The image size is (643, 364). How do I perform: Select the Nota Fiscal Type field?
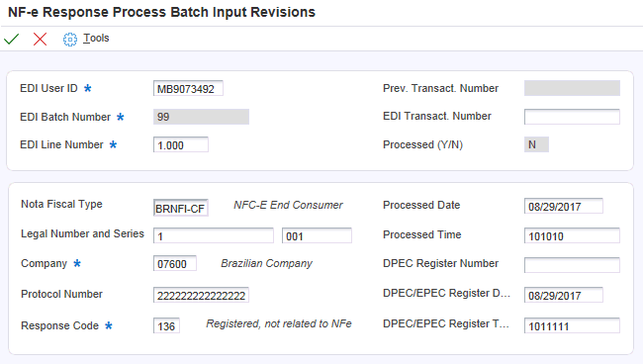(x=181, y=208)
